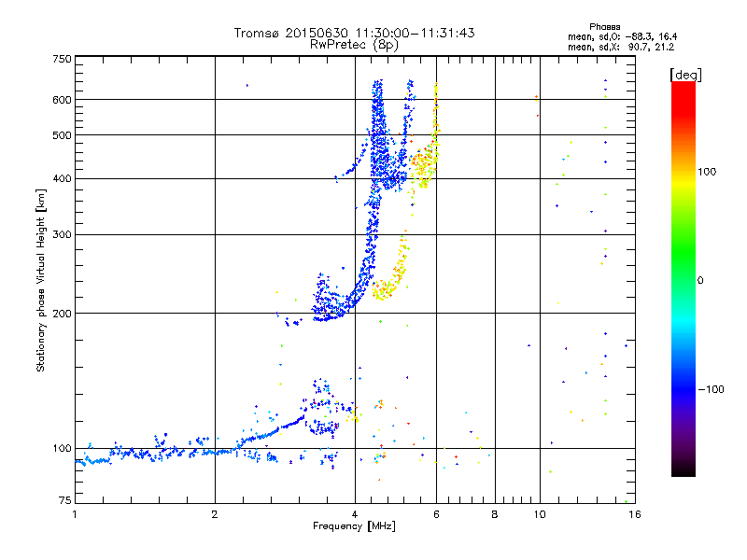Image resolution: width=747 pixels, height=560 pixels.
Task: Click the y-axis label '300'
Action: (x=62, y=234)
